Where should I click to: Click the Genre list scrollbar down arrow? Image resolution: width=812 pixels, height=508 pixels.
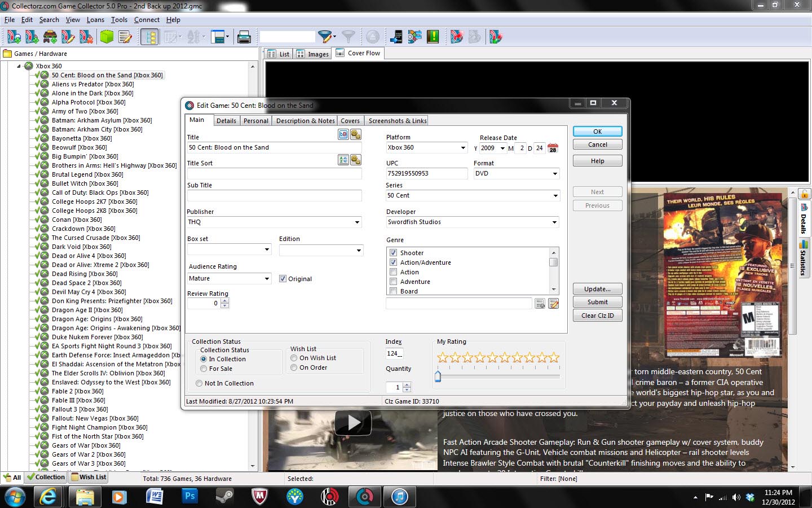554,290
